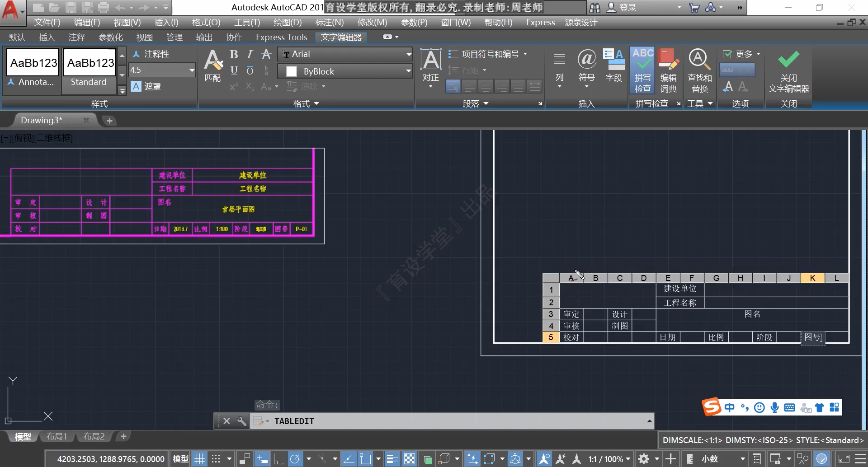
Task: Click the open folder icon in quick access toolbar
Action: [54, 8]
